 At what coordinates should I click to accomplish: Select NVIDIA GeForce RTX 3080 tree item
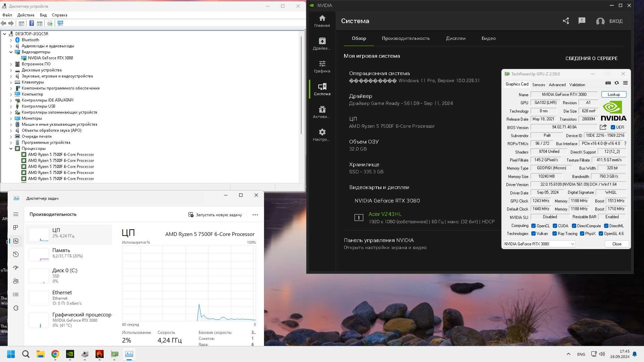click(x=50, y=58)
